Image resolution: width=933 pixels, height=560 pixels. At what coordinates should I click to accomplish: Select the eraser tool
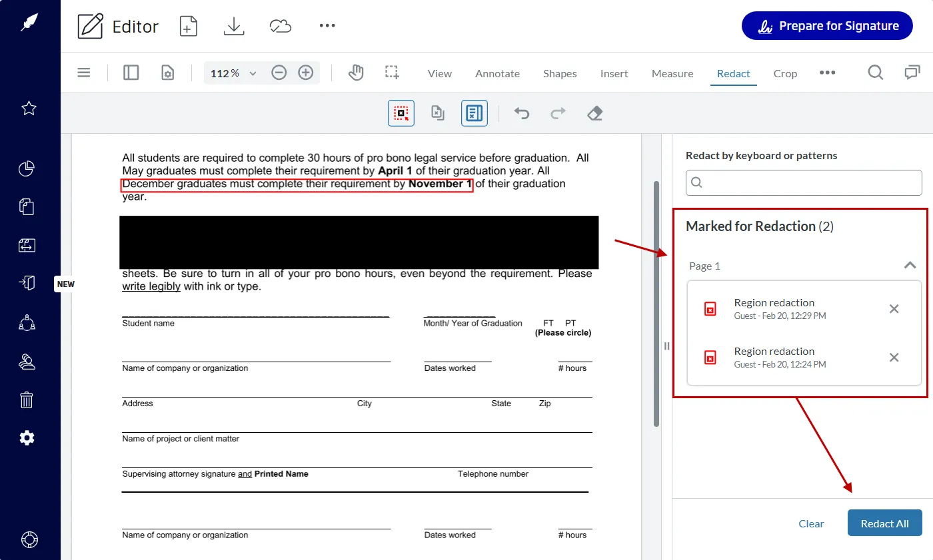[x=595, y=113]
